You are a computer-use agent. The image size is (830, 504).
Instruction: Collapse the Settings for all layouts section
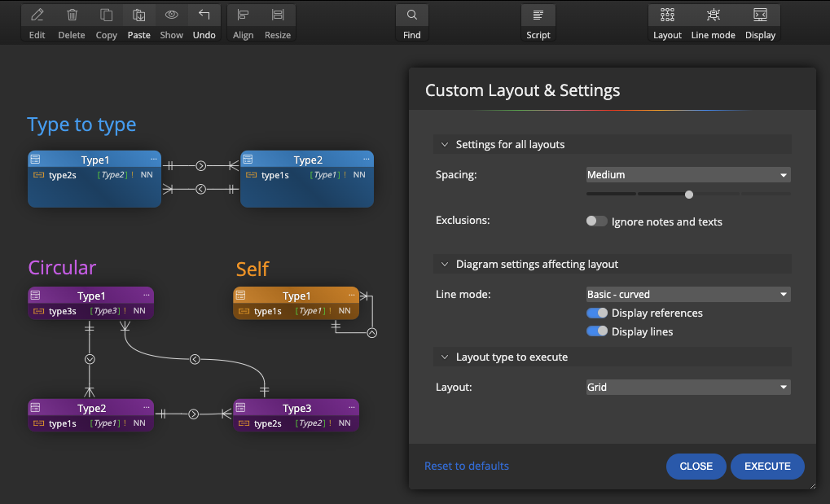tap(446, 145)
